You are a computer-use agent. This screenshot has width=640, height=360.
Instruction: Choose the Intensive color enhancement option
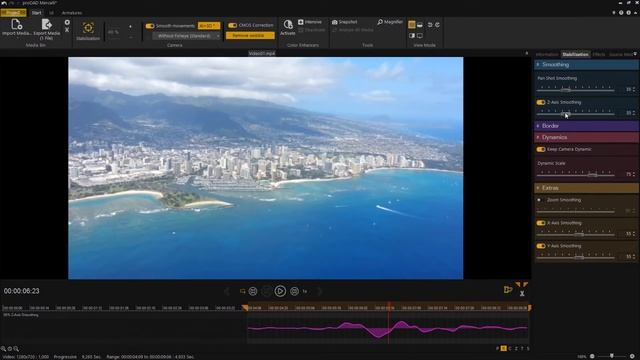coord(309,22)
